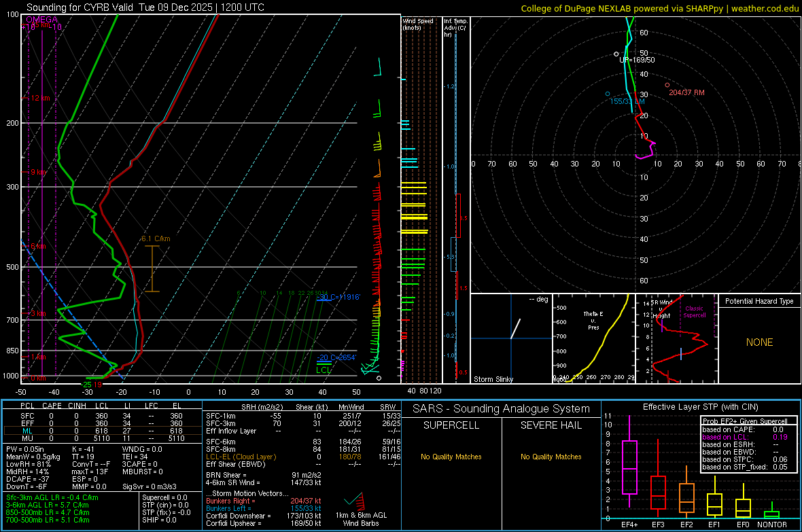Click the 155/33 LM left-mover marker
This screenshot has width=802, height=532.
coord(608,93)
